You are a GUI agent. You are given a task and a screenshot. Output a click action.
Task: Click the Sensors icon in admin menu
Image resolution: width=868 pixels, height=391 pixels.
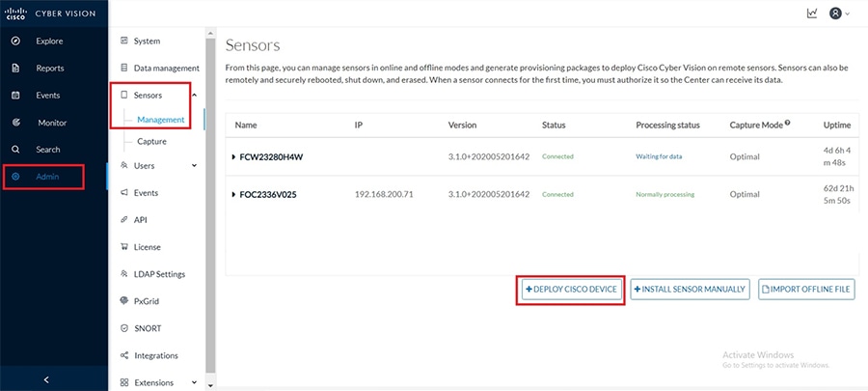pos(124,96)
